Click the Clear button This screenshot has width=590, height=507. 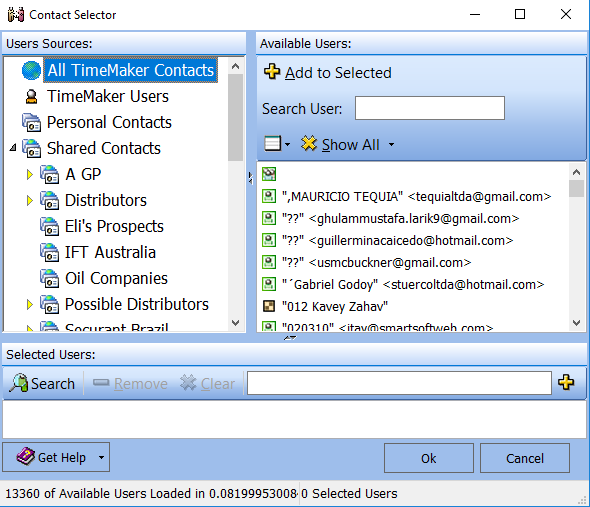207,384
